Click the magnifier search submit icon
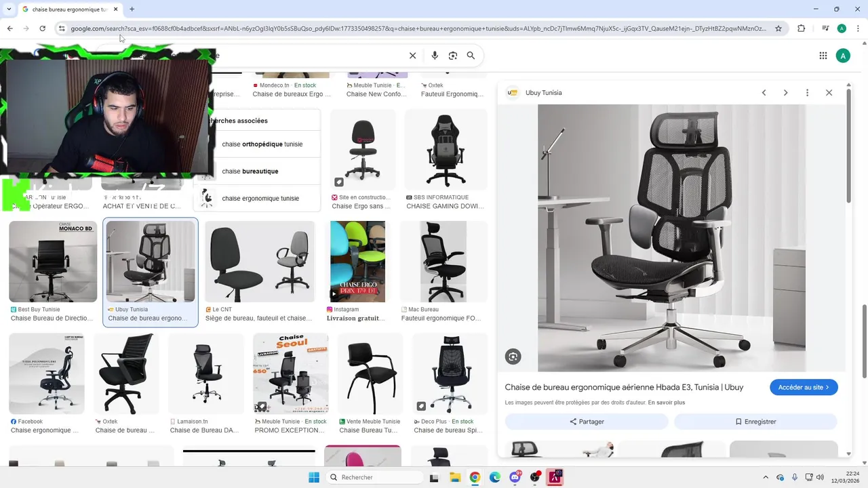The image size is (868, 488). tap(471, 56)
